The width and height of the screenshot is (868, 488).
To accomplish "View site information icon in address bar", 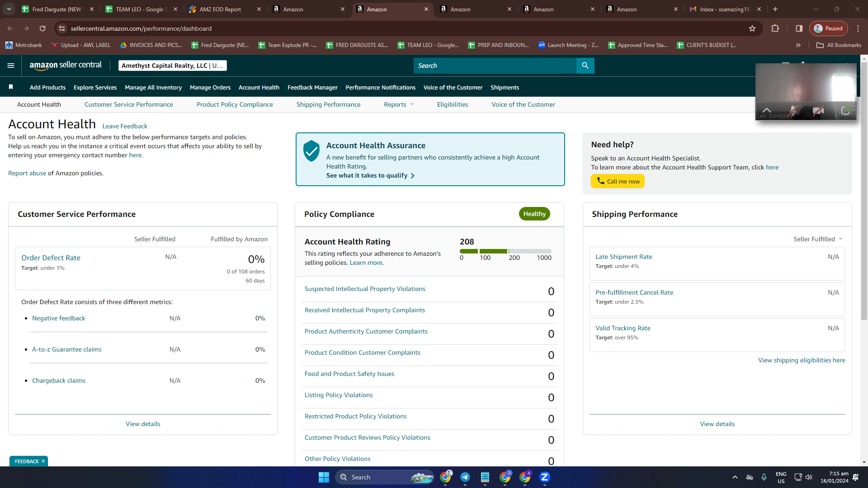I will (x=62, y=28).
